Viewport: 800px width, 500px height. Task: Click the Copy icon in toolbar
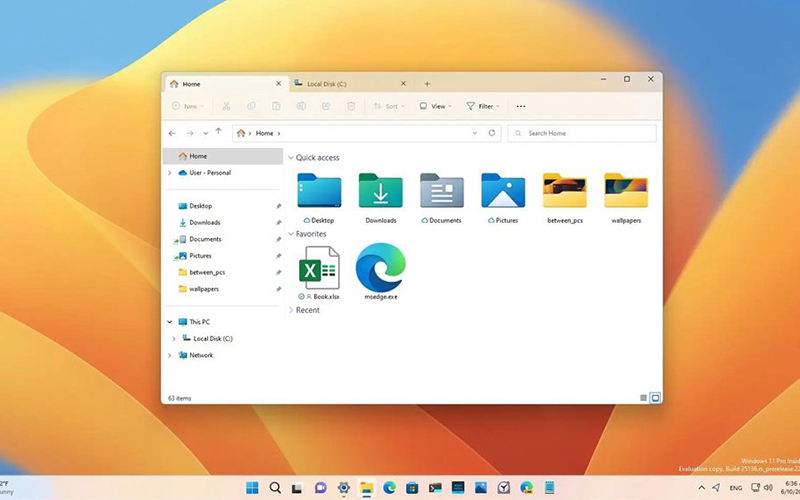click(x=251, y=106)
